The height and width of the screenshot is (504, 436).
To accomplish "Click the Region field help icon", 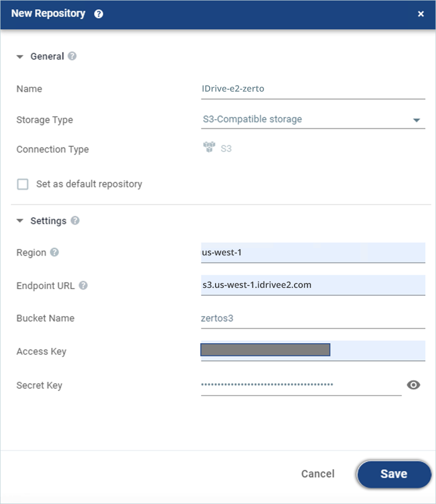I will (55, 252).
